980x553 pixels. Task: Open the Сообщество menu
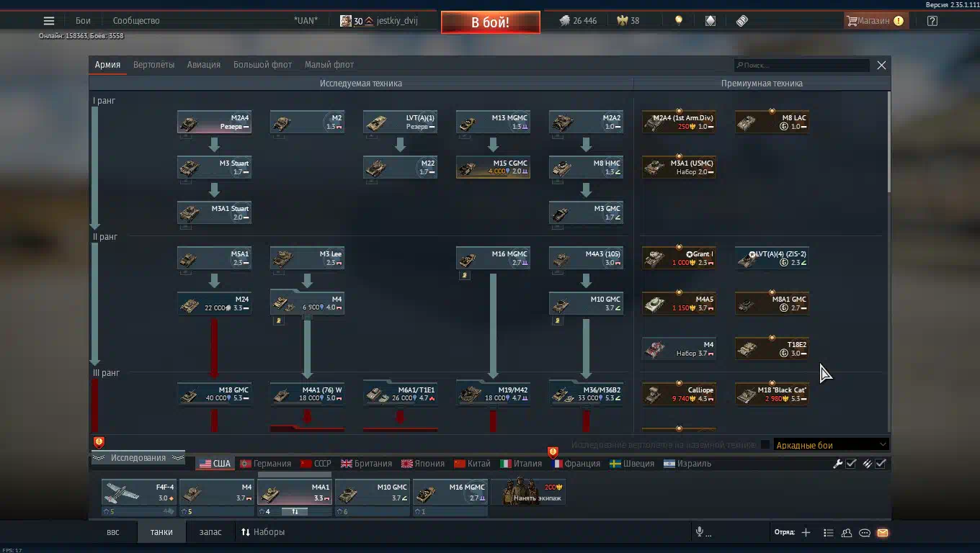(x=136, y=21)
